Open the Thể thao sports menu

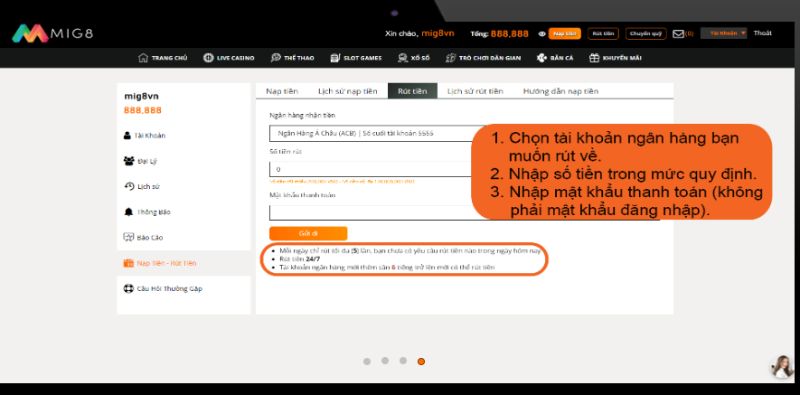coord(292,58)
